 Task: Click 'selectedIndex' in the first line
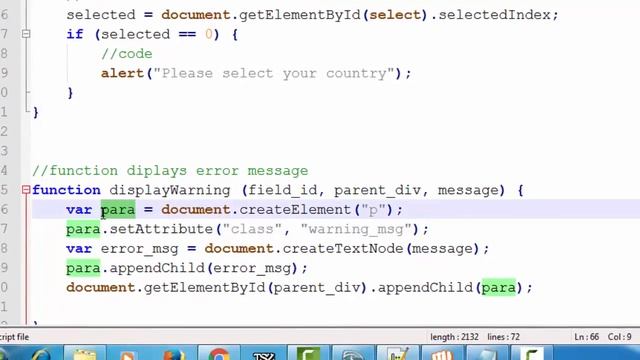click(494, 15)
